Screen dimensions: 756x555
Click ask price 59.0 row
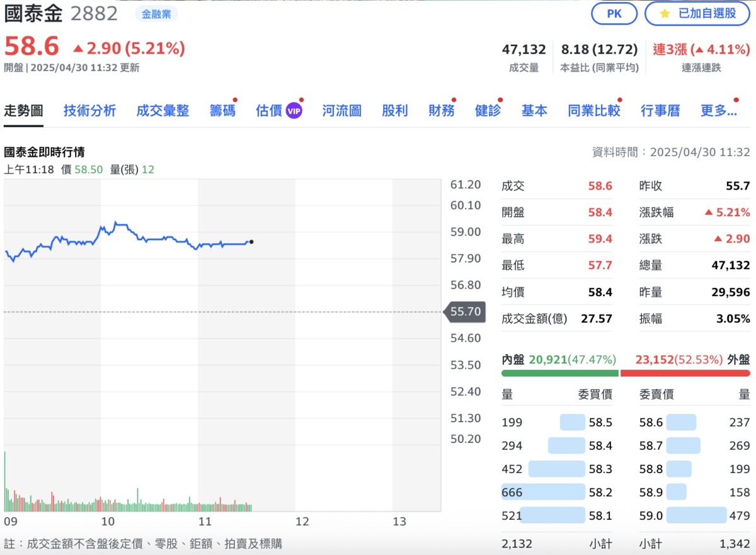tap(695, 515)
